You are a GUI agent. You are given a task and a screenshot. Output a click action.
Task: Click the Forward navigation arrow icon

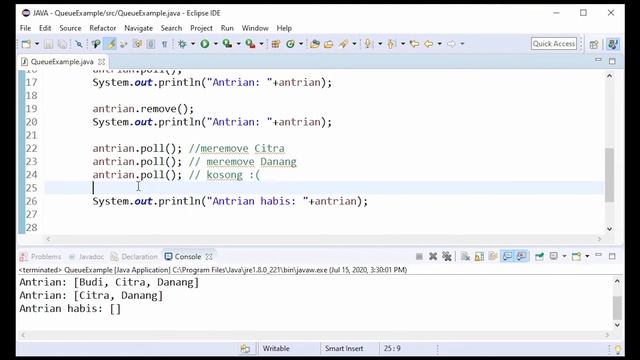[x=451, y=44]
